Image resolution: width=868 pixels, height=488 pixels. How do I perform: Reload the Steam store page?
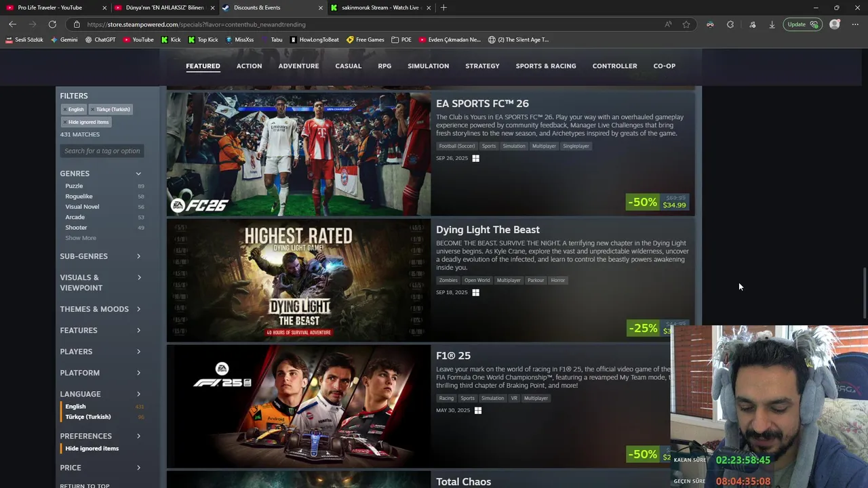click(x=52, y=24)
